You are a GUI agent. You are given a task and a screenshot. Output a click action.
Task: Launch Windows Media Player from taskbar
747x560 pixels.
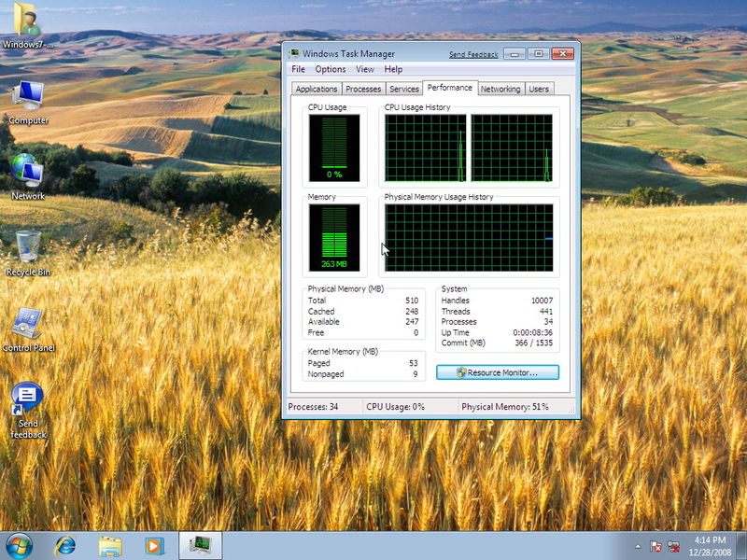click(154, 544)
